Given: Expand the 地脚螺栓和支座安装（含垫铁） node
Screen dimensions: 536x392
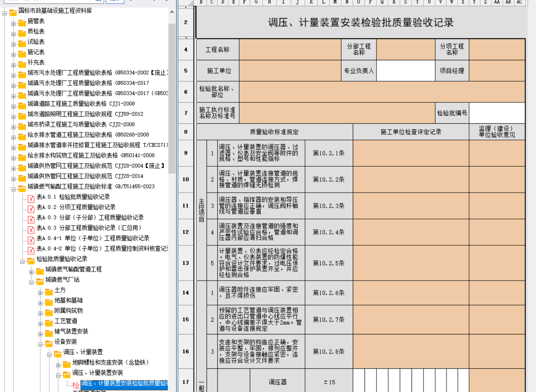Looking at the screenshot, I should click(58, 365).
